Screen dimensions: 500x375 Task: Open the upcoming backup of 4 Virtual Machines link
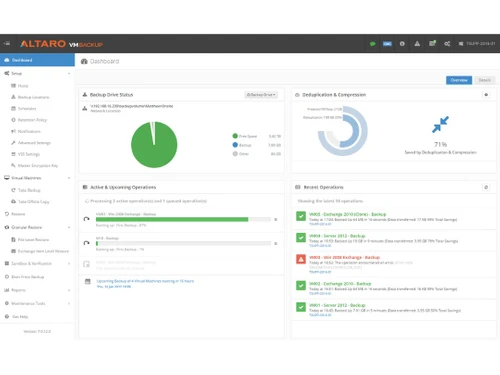pyautogui.click(x=145, y=281)
